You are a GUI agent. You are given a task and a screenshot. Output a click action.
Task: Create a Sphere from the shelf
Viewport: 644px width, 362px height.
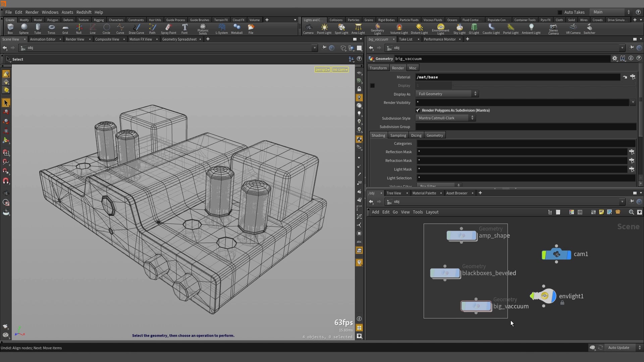pyautogui.click(x=24, y=29)
